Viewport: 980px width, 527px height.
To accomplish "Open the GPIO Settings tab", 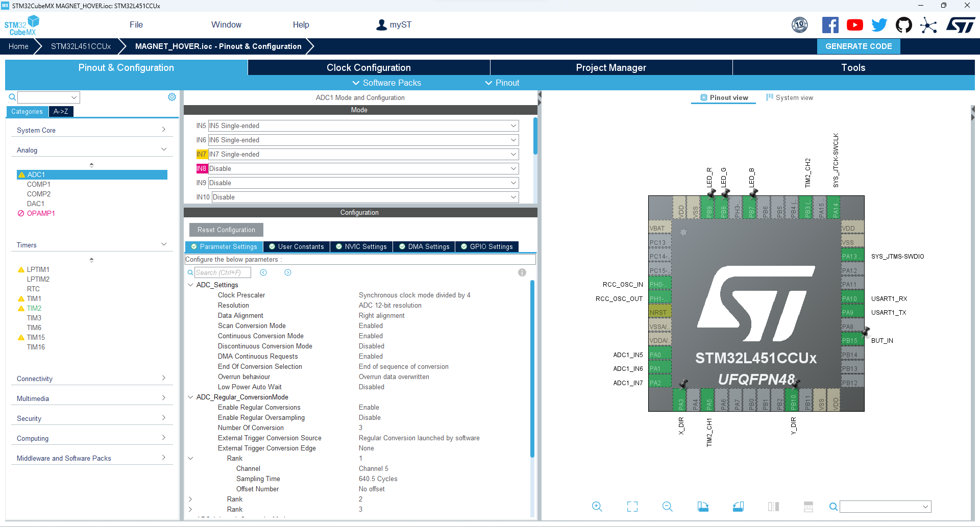I will 487,246.
